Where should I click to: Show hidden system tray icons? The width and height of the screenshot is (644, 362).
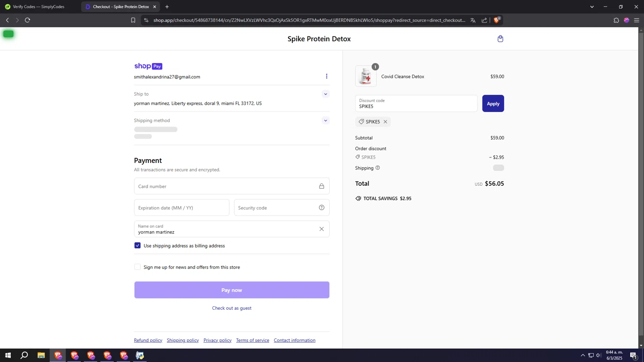pyautogui.click(x=583, y=355)
